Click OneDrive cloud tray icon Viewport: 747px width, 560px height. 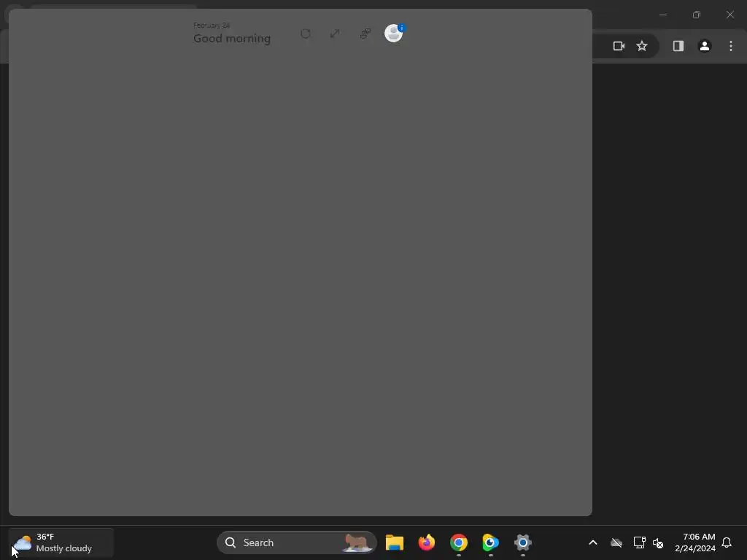point(616,542)
